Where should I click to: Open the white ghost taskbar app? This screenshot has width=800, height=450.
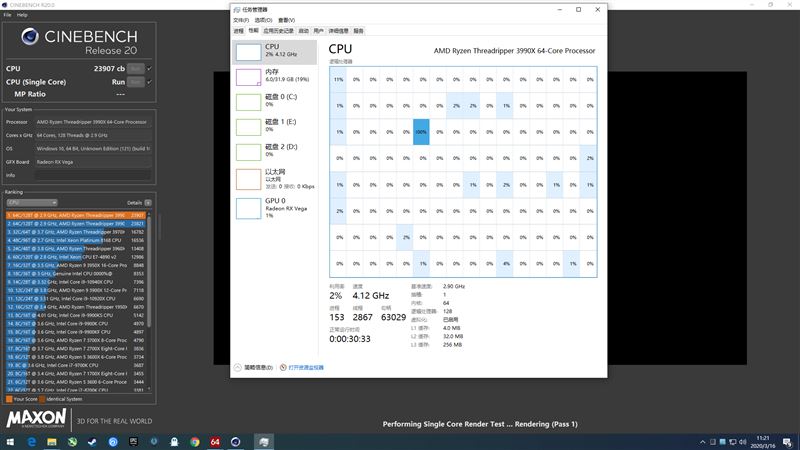click(174, 442)
